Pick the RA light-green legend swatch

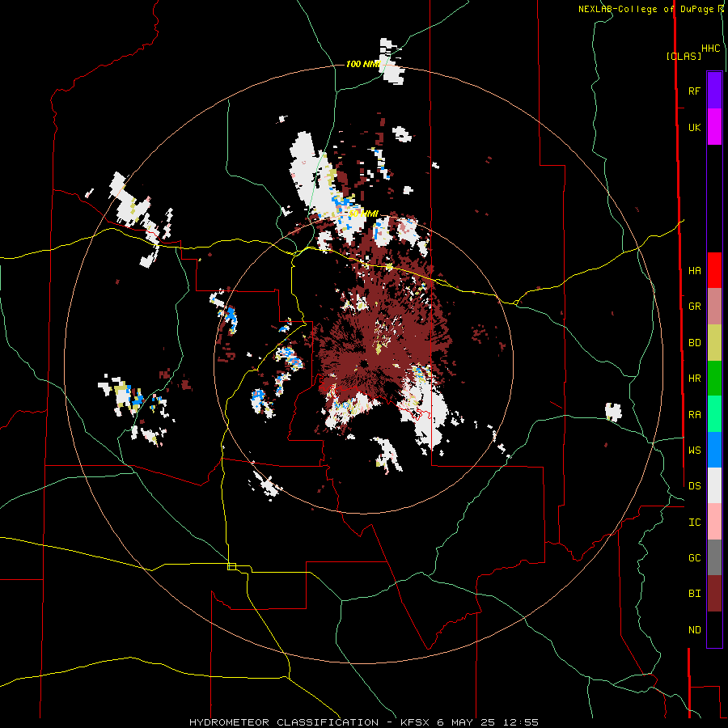click(714, 414)
